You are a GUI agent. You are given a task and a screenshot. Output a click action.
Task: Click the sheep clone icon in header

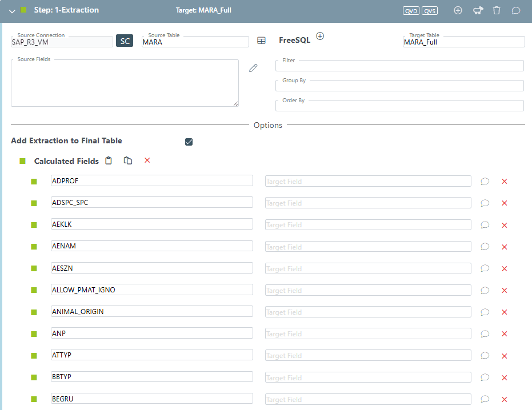tap(478, 10)
